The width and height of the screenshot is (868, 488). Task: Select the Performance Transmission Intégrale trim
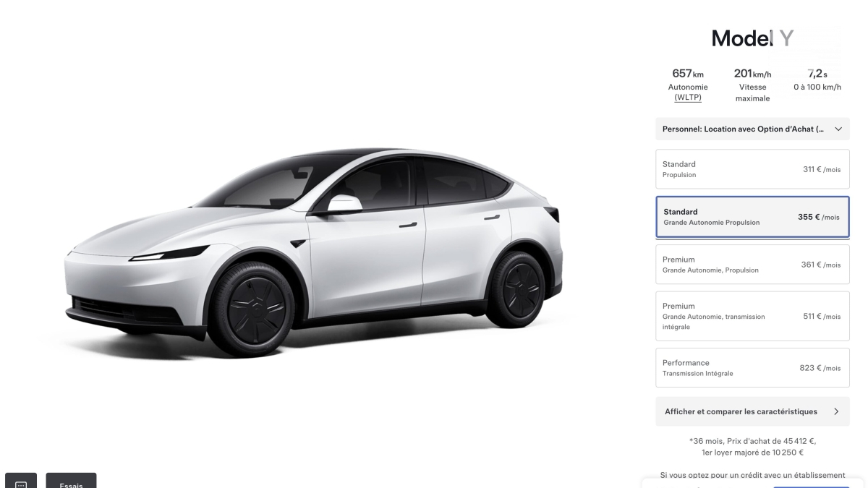(x=752, y=368)
